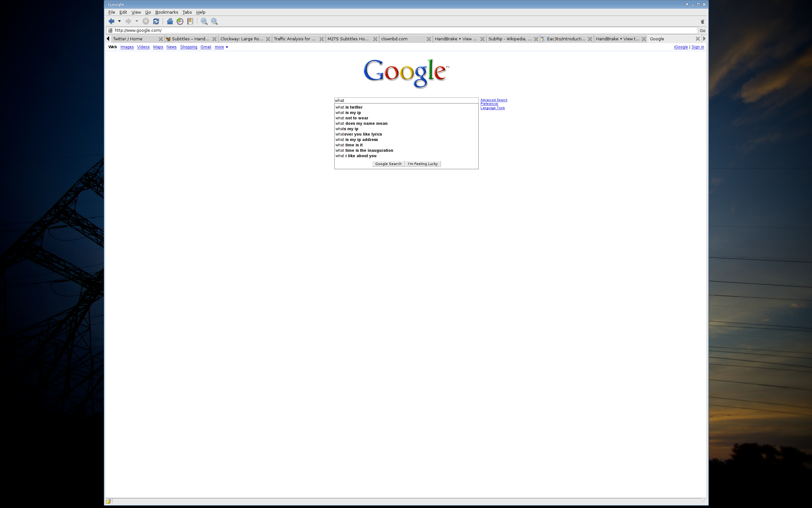Close the Twitter / Home tab
The image size is (812, 508).
[161, 39]
